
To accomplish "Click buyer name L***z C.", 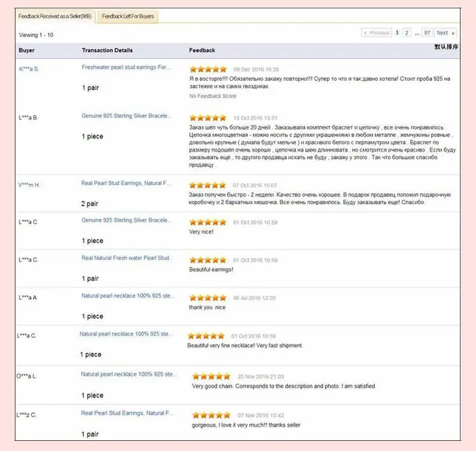I will point(26,415).
